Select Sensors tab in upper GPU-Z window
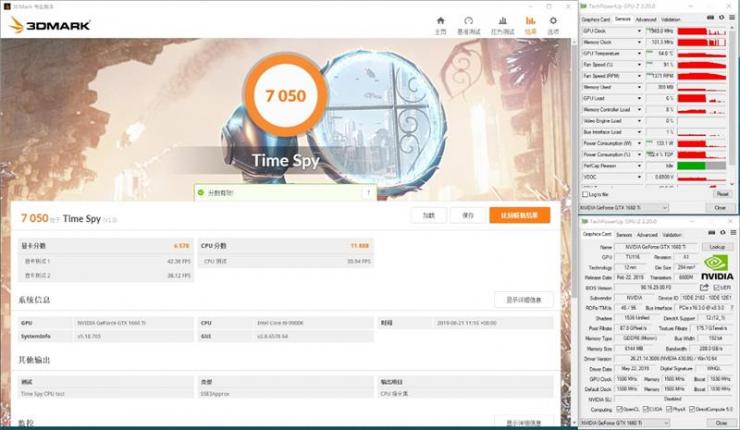The image size is (740, 430). (x=623, y=19)
